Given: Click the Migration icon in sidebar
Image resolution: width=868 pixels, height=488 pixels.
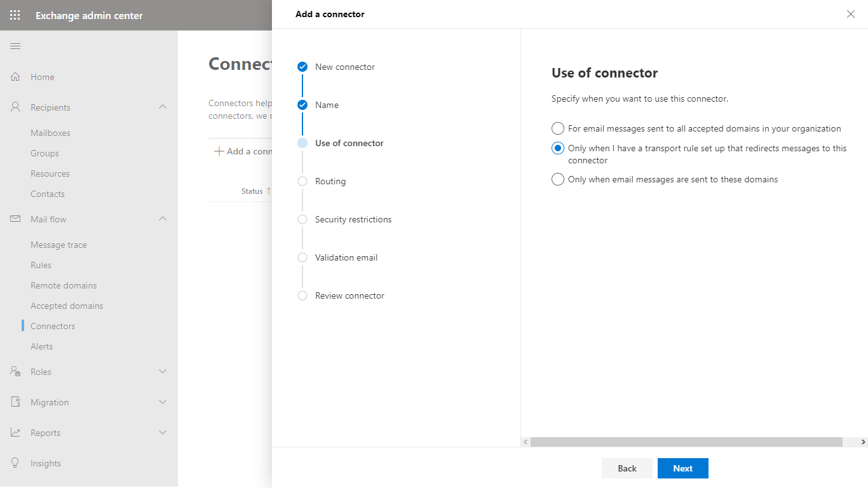Looking at the screenshot, I should 15,402.
